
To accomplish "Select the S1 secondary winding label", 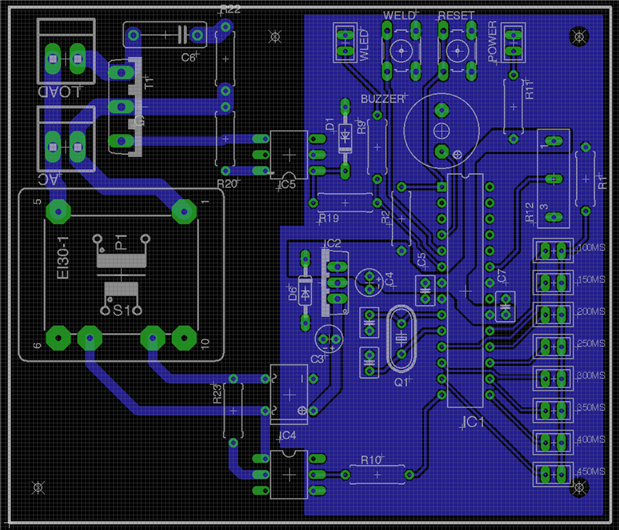I will pos(122,311).
